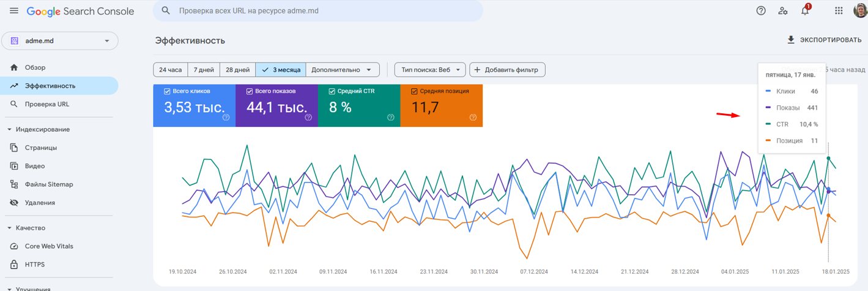868x291 pixels.
Task: Open the hamburger main menu
Action: click(x=14, y=11)
